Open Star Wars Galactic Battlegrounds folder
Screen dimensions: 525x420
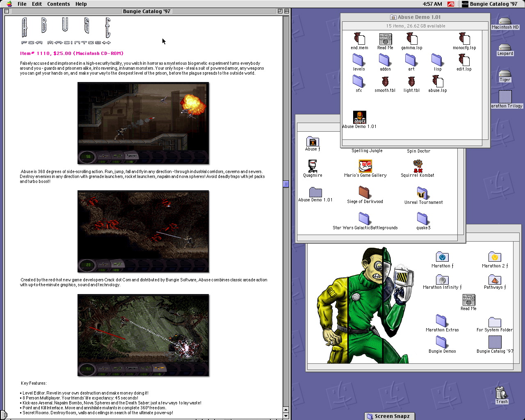364,219
